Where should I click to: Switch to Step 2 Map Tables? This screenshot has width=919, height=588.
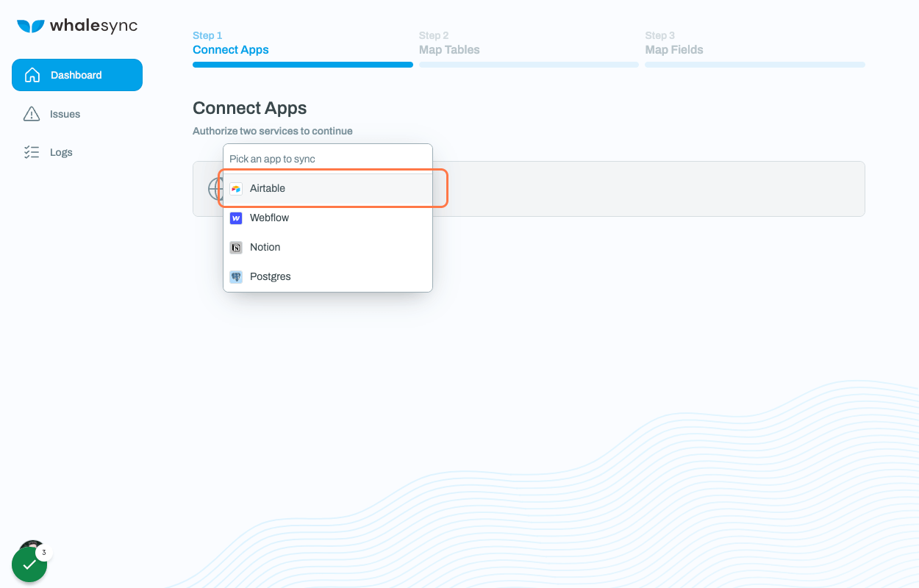(x=449, y=49)
